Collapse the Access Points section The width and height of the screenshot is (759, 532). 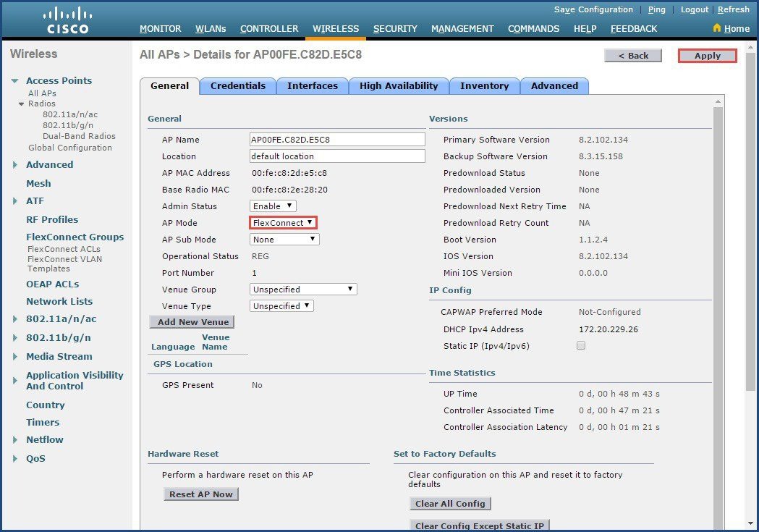click(15, 81)
